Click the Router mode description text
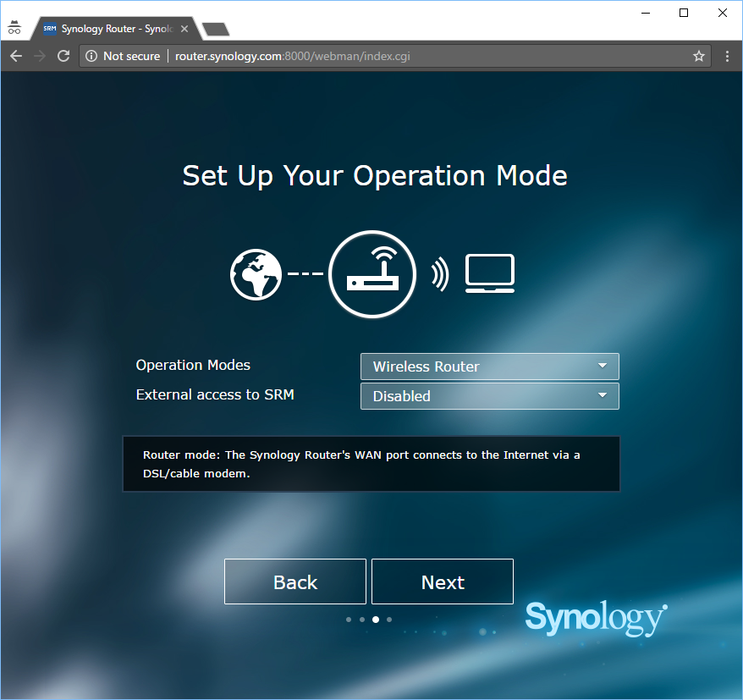 (x=361, y=464)
